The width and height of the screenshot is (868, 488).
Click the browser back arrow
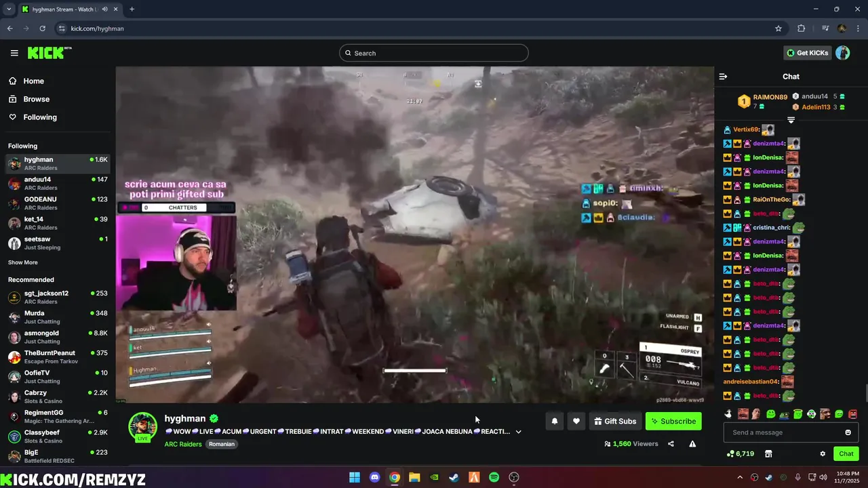pos(9,28)
